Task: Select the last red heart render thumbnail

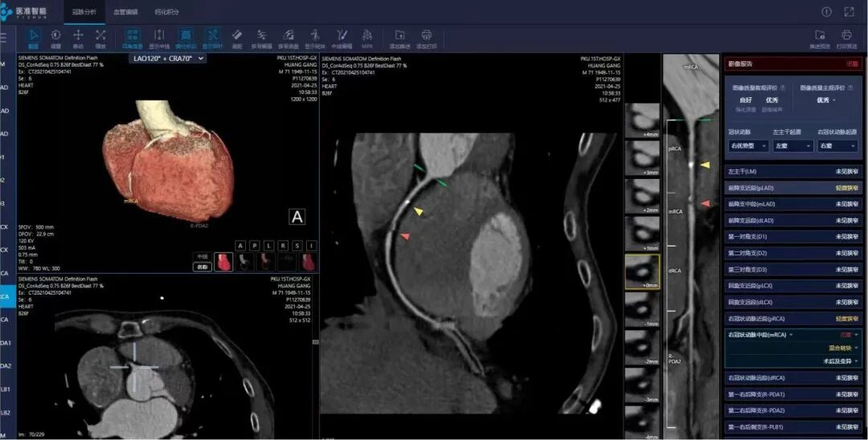Action: coord(309,262)
